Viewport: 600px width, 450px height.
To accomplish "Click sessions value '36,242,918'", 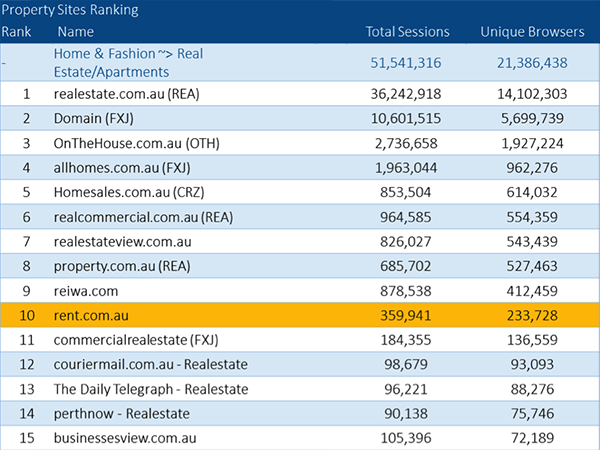I will tap(406, 94).
